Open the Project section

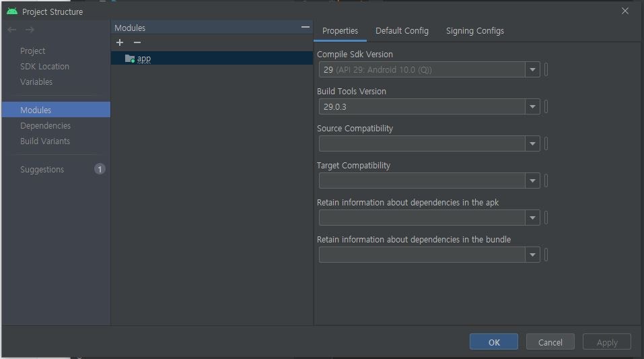[33, 51]
